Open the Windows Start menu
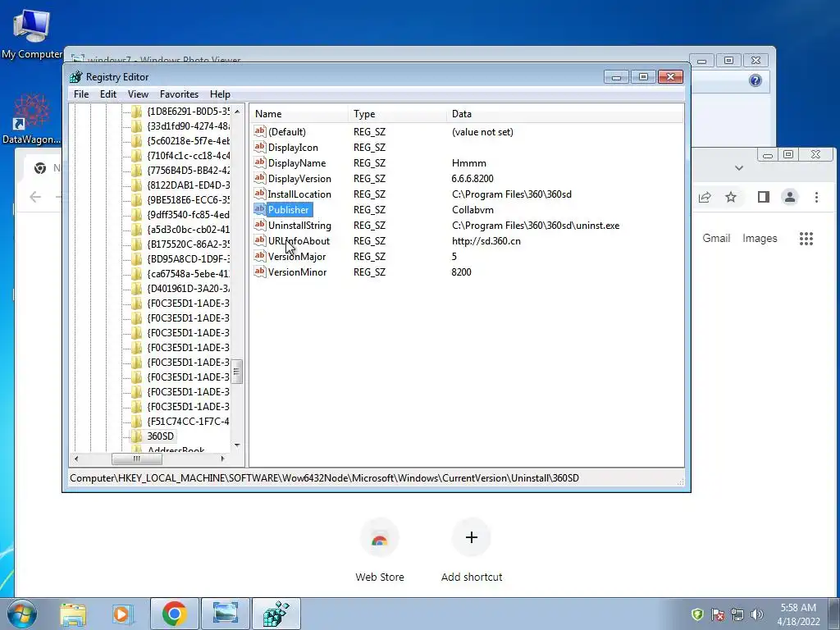 22,614
